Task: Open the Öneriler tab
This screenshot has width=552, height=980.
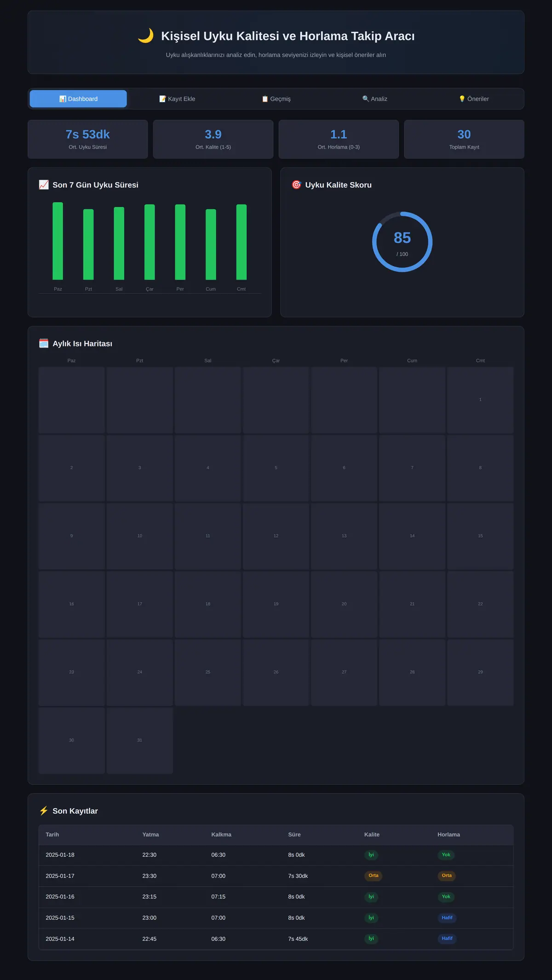Action: [474, 99]
